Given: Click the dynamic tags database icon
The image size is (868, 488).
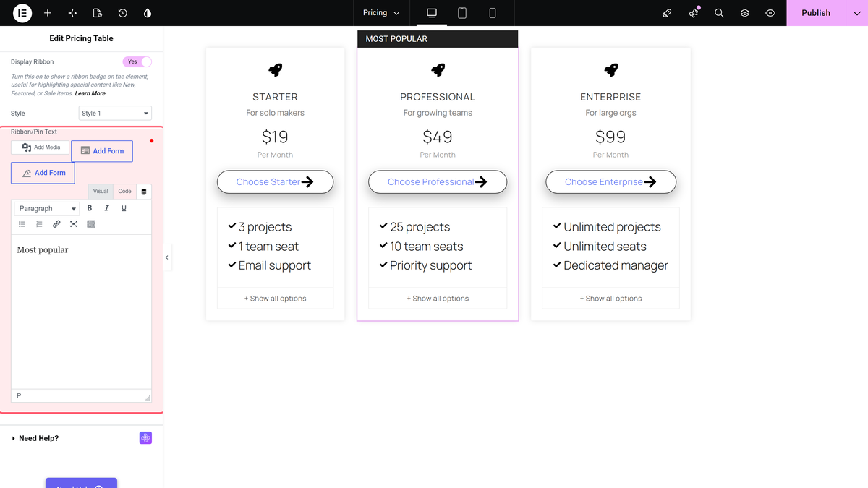Looking at the screenshot, I should click(143, 192).
